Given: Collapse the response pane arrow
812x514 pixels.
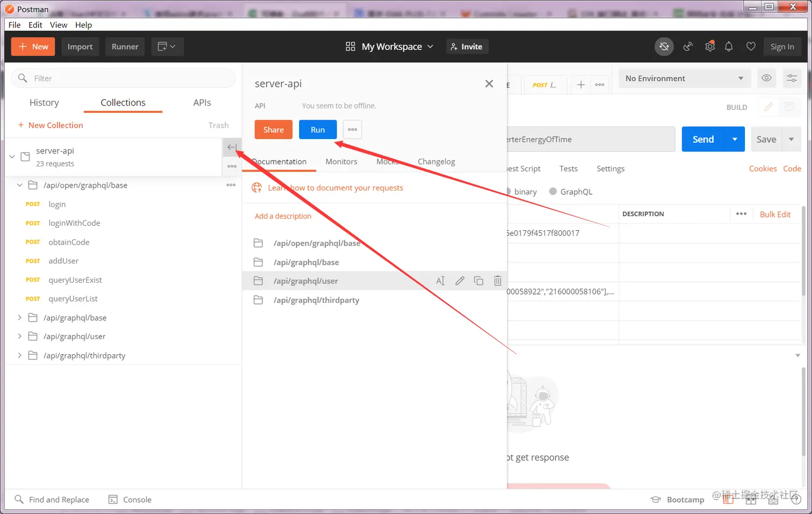Looking at the screenshot, I should tap(798, 356).
